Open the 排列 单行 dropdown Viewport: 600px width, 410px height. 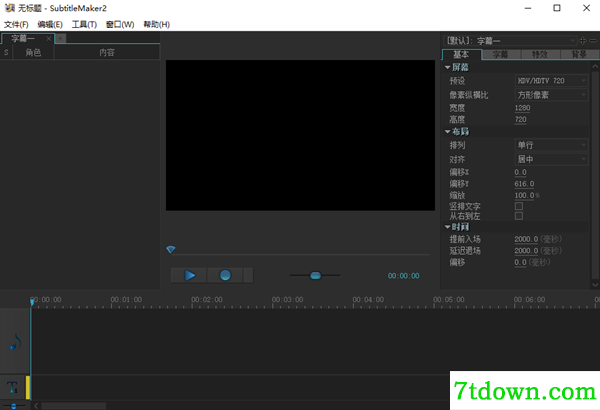[551, 145]
